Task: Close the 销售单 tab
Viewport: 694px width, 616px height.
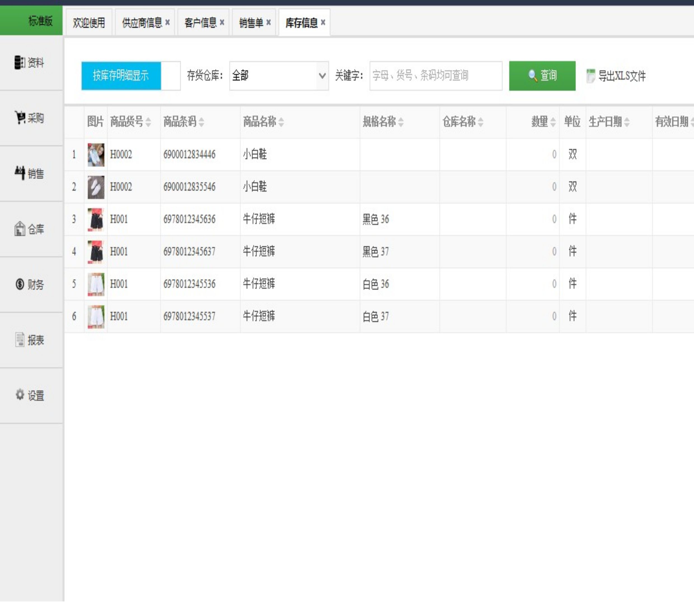Action: 269,22
